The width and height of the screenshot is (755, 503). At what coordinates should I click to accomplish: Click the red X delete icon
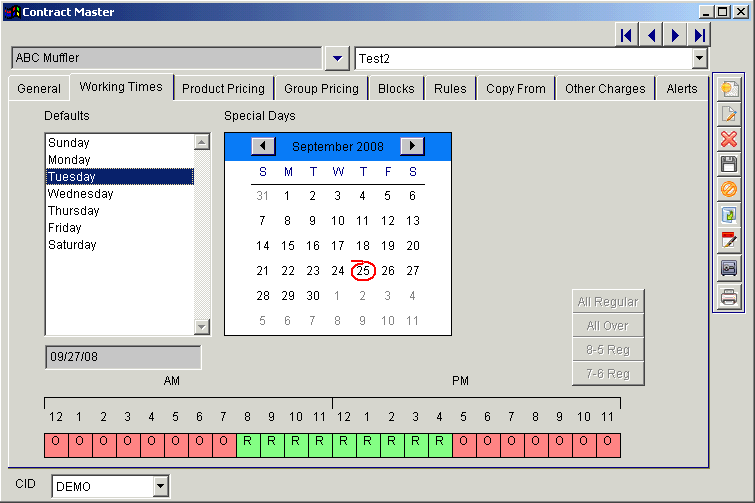tap(729, 139)
